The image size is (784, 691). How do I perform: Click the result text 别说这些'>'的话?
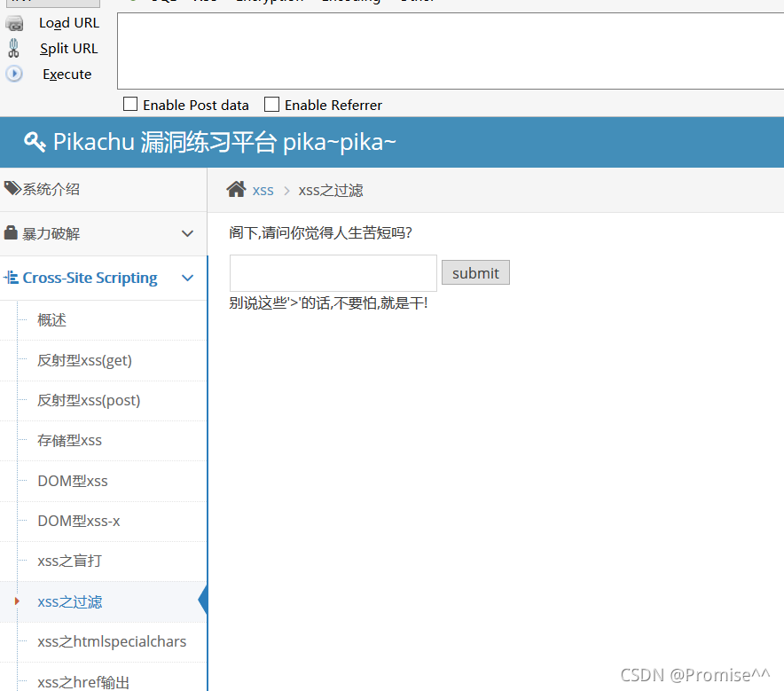click(281, 303)
